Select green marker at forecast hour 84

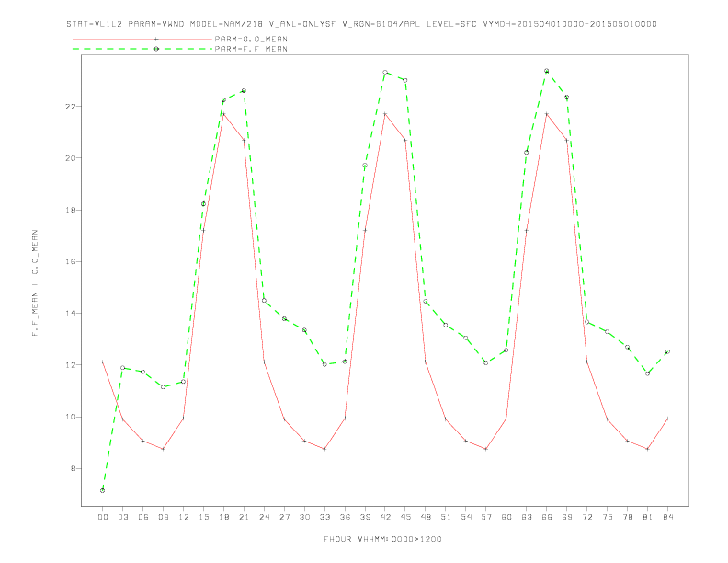coord(667,351)
